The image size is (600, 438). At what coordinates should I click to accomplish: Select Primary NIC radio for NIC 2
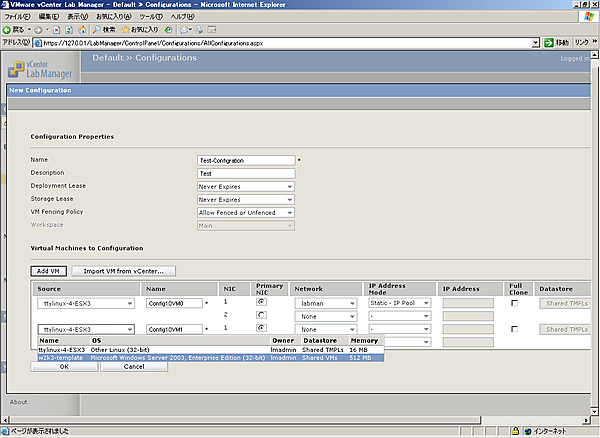(x=261, y=314)
